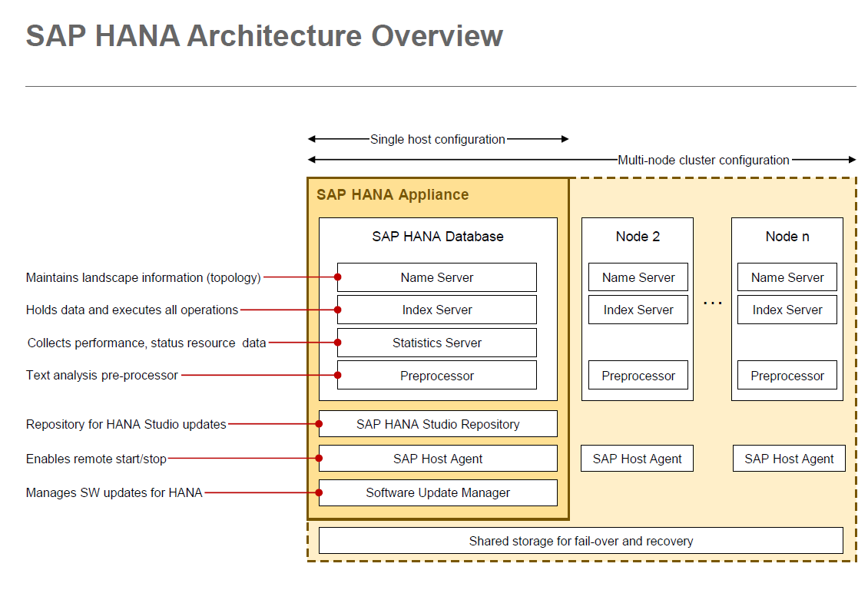The image size is (868, 590).
Task: Click 'Maintains landscape information (topology)' text
Action: click(x=144, y=278)
